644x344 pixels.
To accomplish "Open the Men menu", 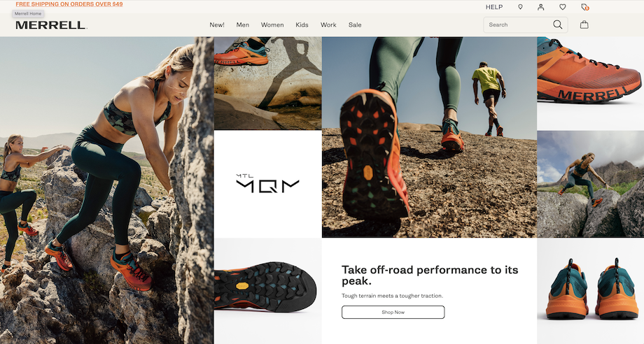I will 243,24.
